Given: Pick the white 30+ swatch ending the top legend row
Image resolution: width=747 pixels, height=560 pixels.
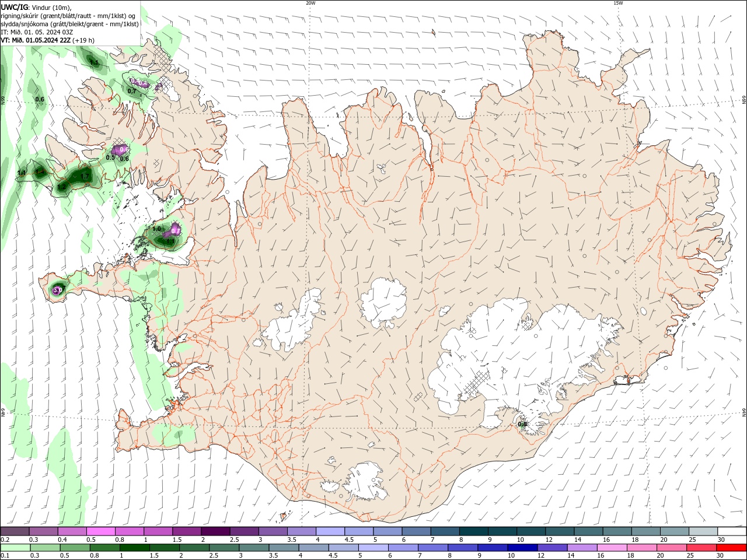Looking at the screenshot, I should [x=731, y=531].
